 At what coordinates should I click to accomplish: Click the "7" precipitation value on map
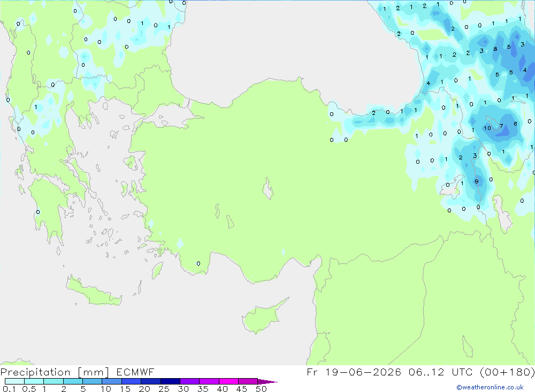click(x=501, y=126)
